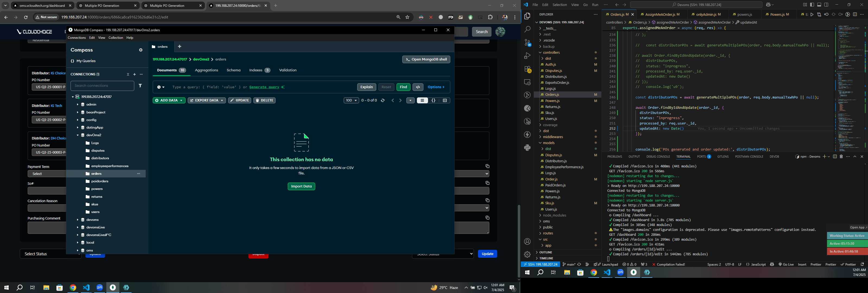Image resolution: width=868 pixels, height=293 pixels.
Task: Open Compass settings gear icon
Action: pos(141,50)
